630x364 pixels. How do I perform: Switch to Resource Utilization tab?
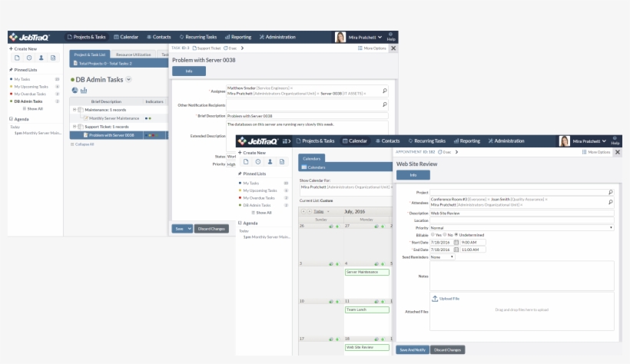click(x=134, y=55)
